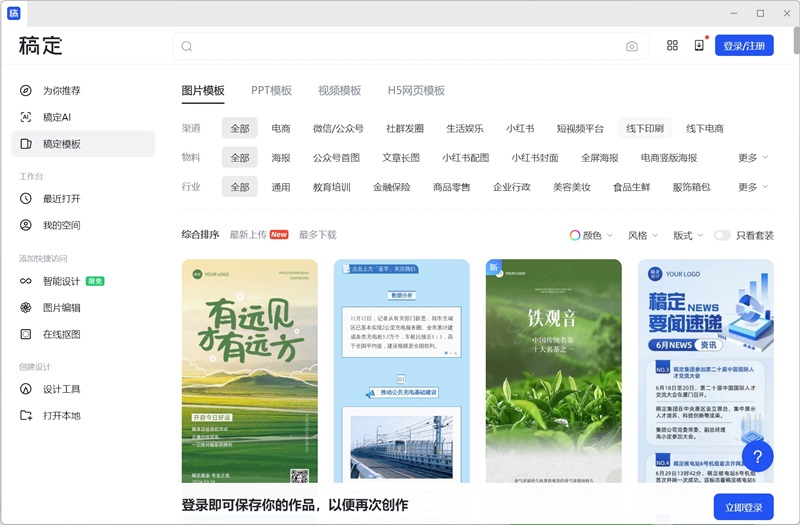Open the app grid icon
Screen dimensions: 800x525
click(672, 45)
